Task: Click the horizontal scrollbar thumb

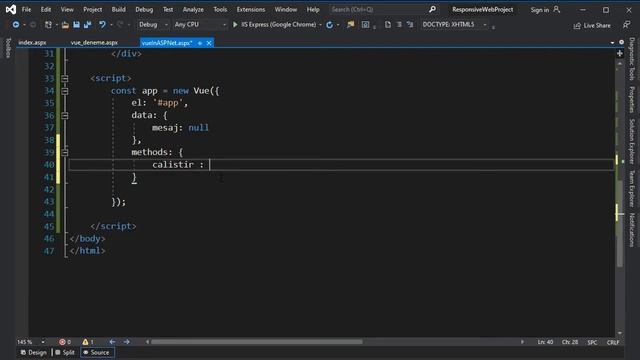Action: click(256, 342)
